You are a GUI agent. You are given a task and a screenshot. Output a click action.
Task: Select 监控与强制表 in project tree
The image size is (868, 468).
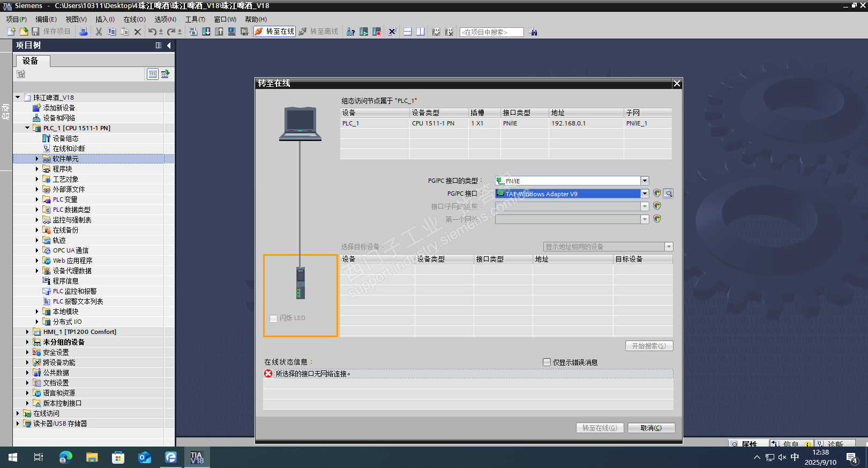pos(72,220)
